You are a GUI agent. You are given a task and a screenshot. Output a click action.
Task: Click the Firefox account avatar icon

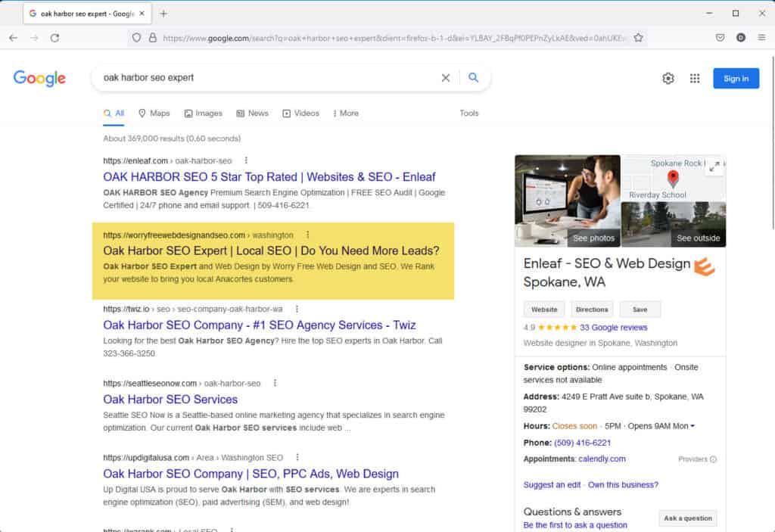pos(740,38)
